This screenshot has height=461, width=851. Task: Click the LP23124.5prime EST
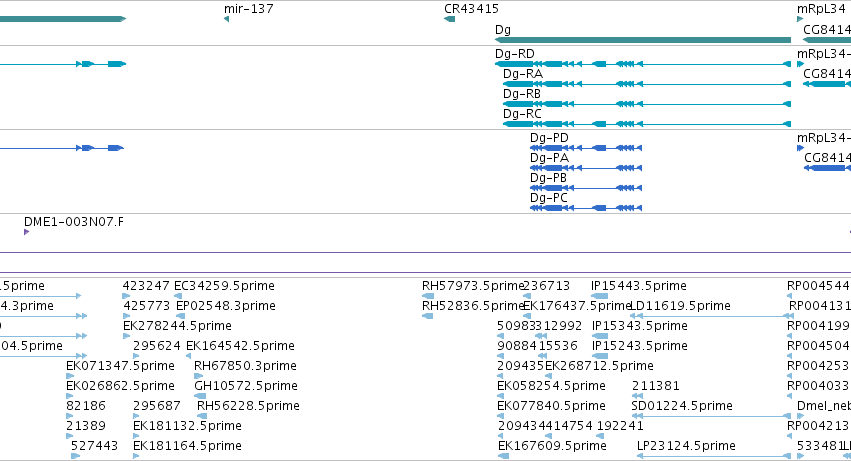tap(714, 457)
